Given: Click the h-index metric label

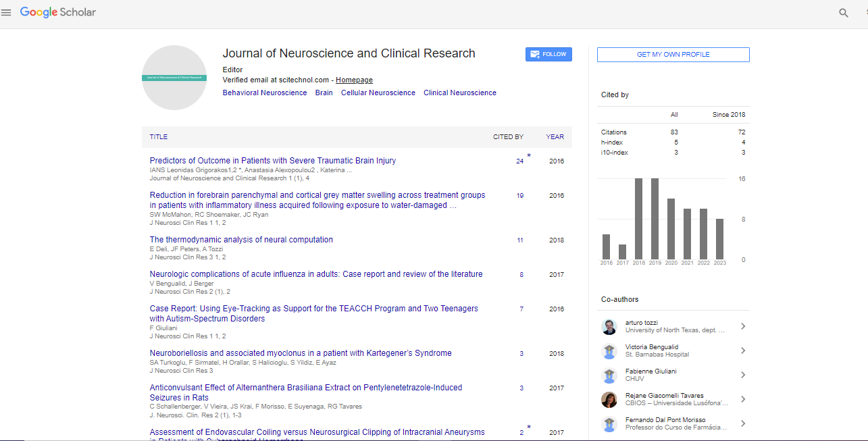Looking at the screenshot, I should 612,142.
